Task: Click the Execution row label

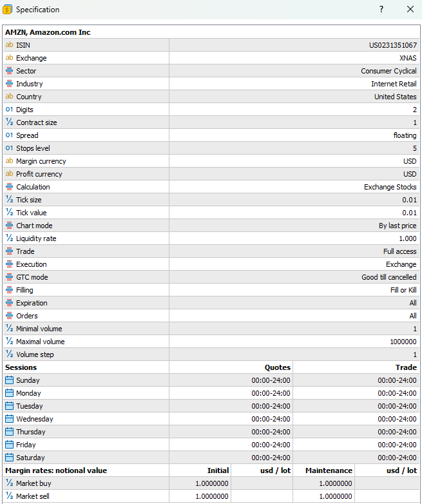Action: [x=31, y=264]
